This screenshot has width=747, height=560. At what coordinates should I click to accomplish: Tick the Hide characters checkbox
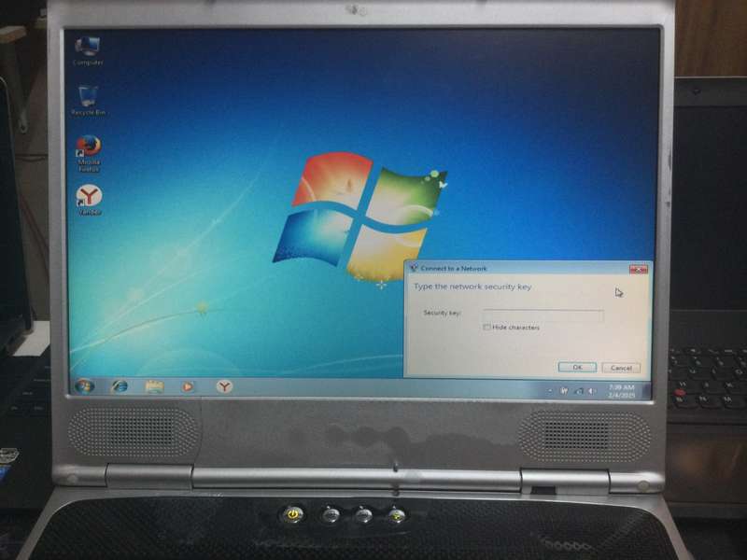486,328
